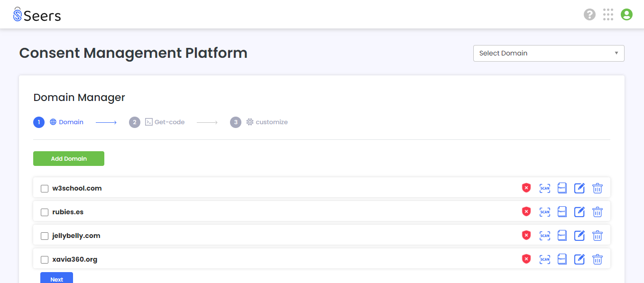Go to the customize step

click(259, 122)
